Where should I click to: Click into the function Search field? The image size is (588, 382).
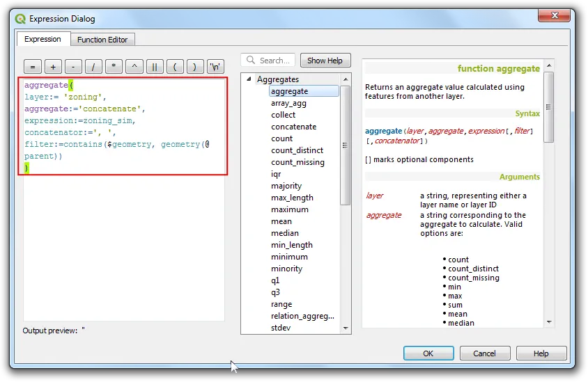(268, 61)
